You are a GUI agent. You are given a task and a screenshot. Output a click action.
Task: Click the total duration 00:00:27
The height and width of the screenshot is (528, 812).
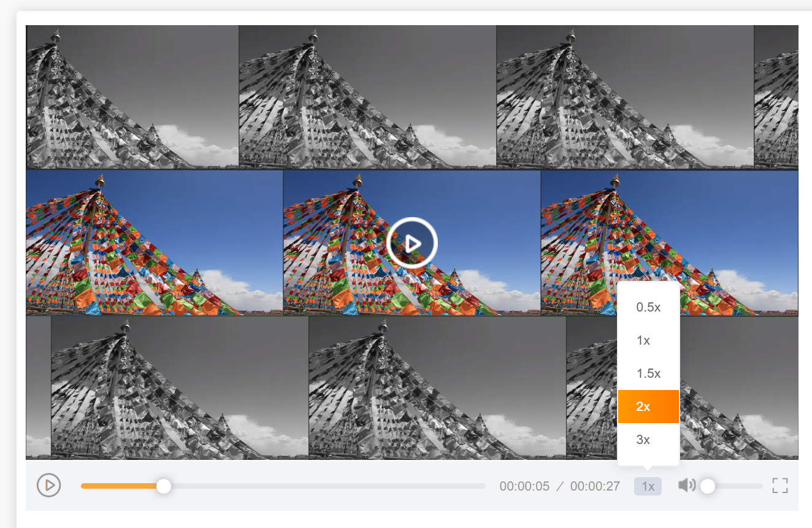[x=595, y=486]
